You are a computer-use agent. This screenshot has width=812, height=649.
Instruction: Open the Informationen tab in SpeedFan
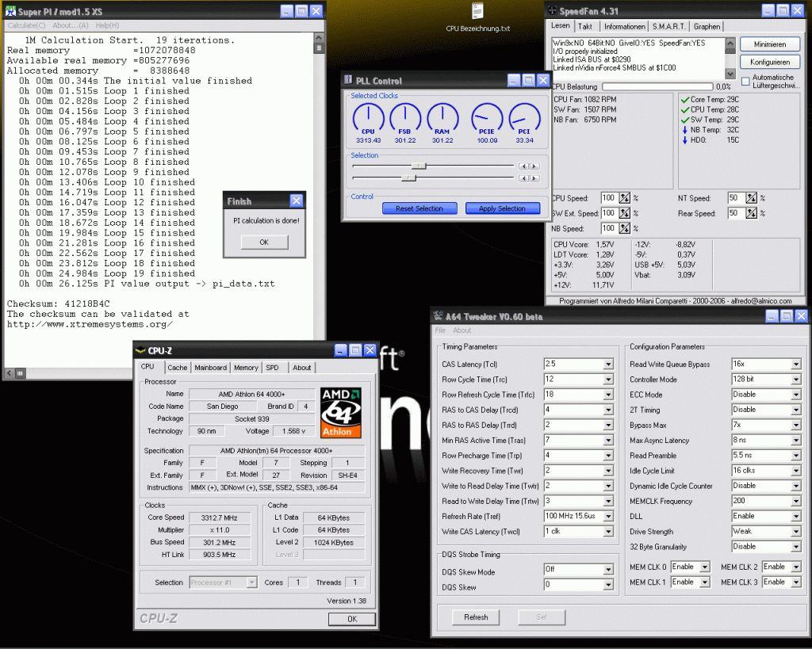pos(625,26)
